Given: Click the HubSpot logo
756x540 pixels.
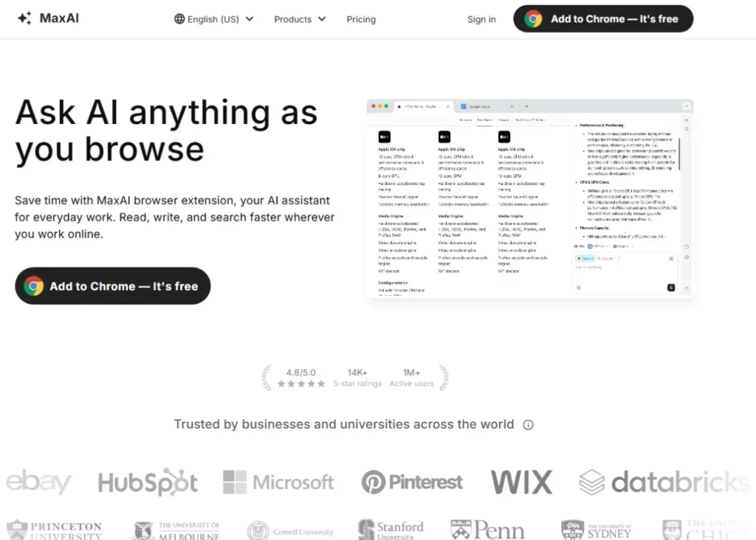Looking at the screenshot, I should coord(148,482).
